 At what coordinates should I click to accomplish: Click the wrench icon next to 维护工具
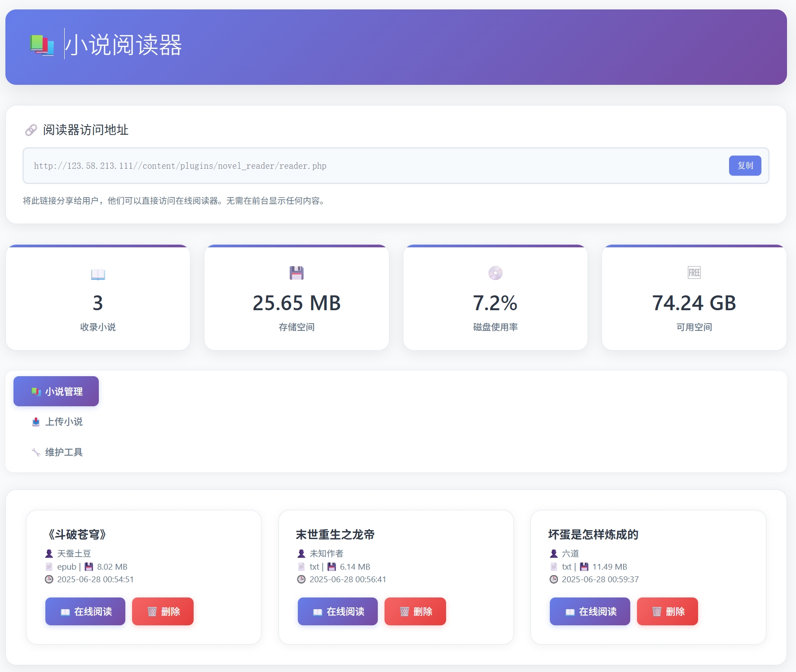click(36, 452)
